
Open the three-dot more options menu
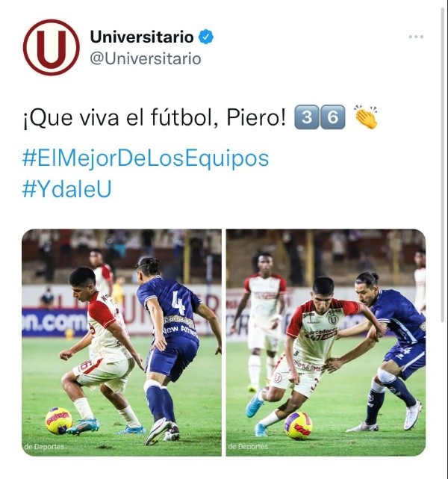tap(416, 37)
